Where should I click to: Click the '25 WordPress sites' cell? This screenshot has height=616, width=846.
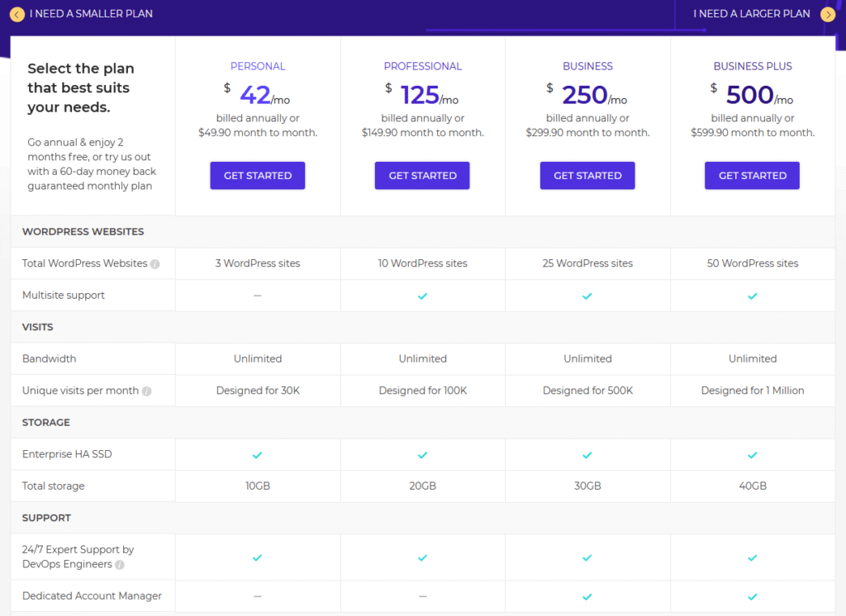tap(587, 263)
